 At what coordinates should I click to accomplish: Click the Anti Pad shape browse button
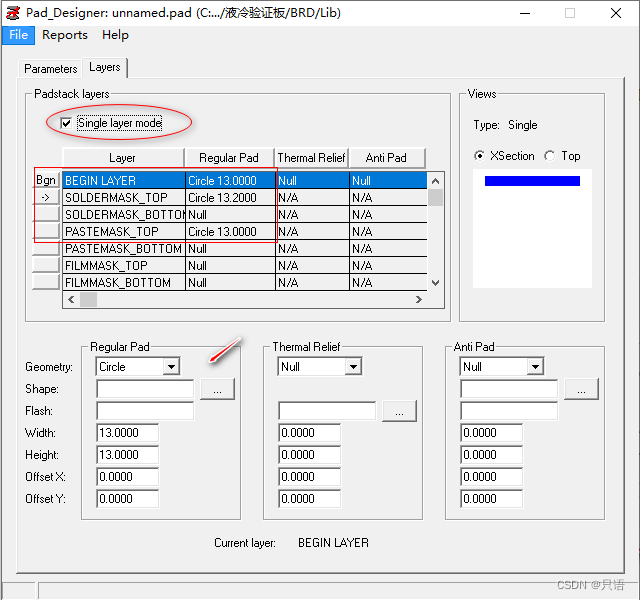[x=581, y=389]
